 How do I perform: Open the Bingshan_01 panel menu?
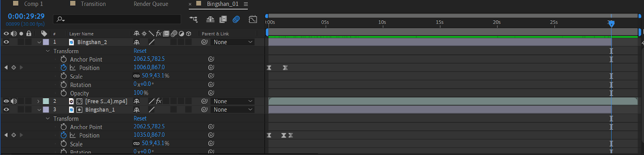coord(246,4)
